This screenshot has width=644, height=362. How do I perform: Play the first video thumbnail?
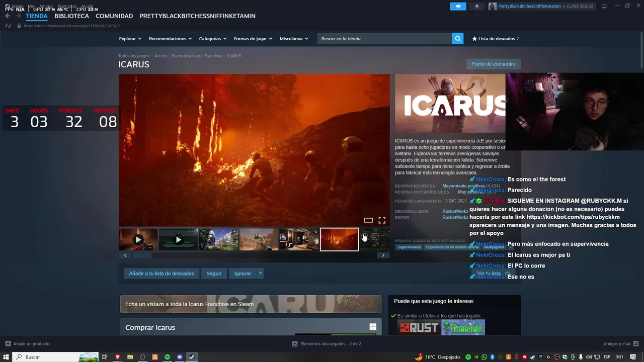click(138, 239)
